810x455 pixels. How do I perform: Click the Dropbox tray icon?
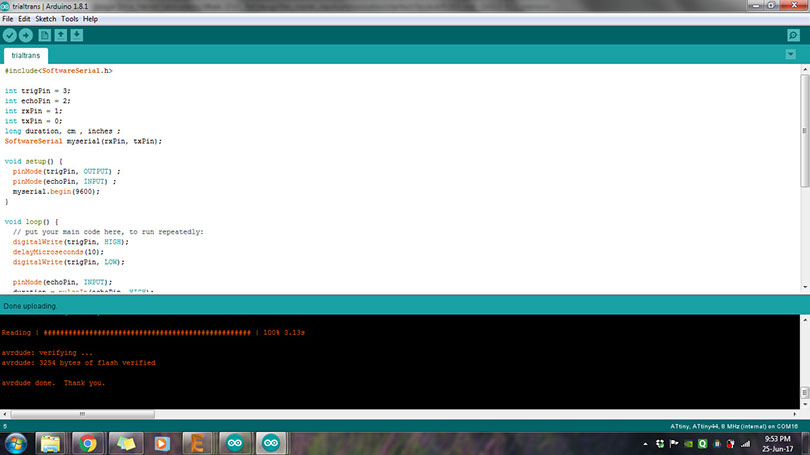pos(660,444)
